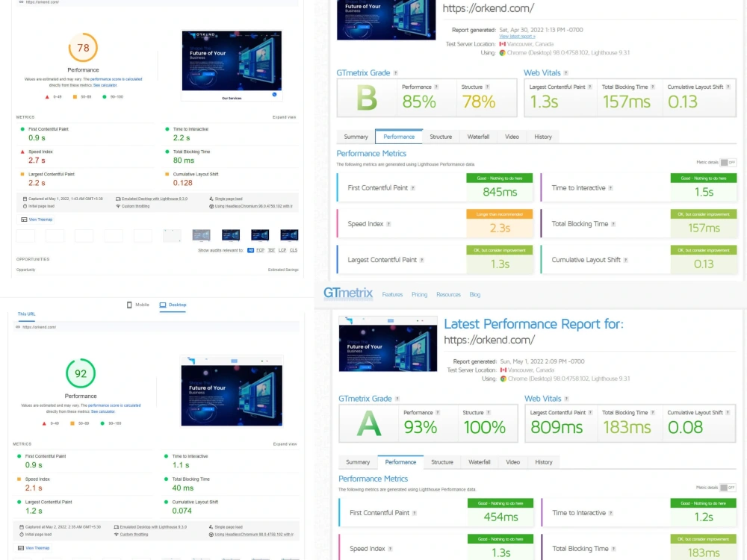
Task: Open Pricing in GTmetrix navigation
Action: pyautogui.click(x=419, y=295)
